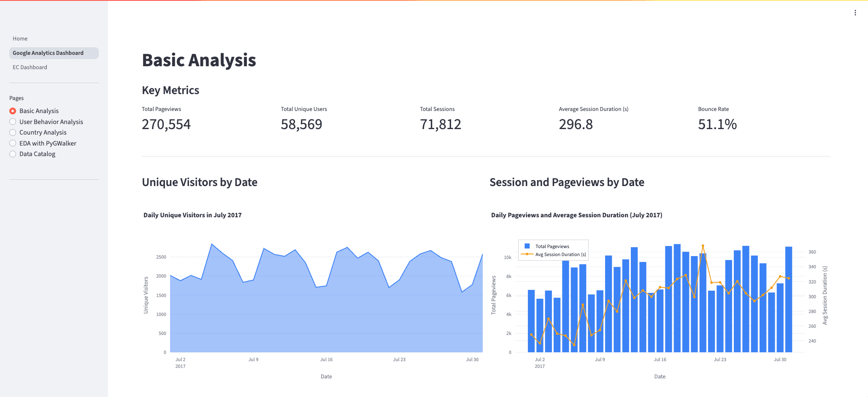Screen dimensions: 868x397
Task: Go to the Home page
Action: click(20, 38)
